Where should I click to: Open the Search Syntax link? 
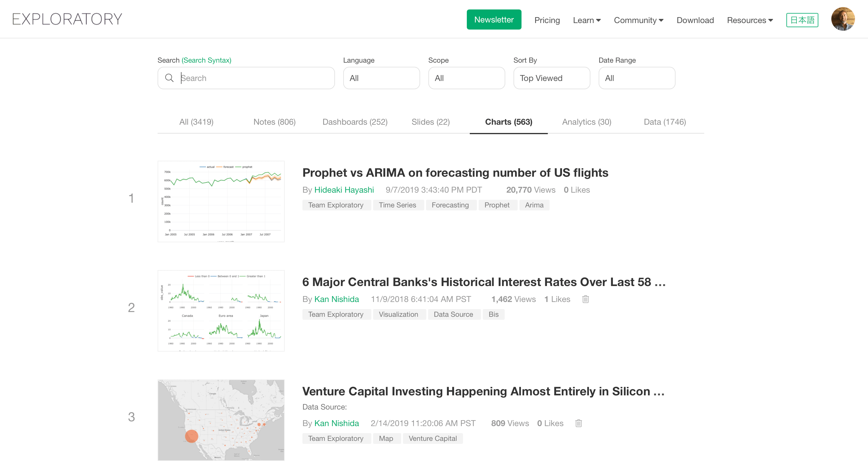tap(206, 60)
